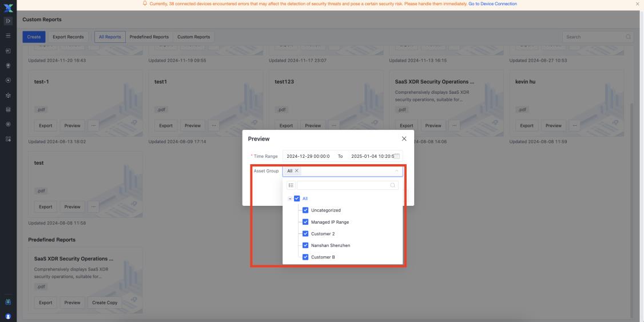
Task: Remove the All tag from Asset Group
Action: coord(296,171)
